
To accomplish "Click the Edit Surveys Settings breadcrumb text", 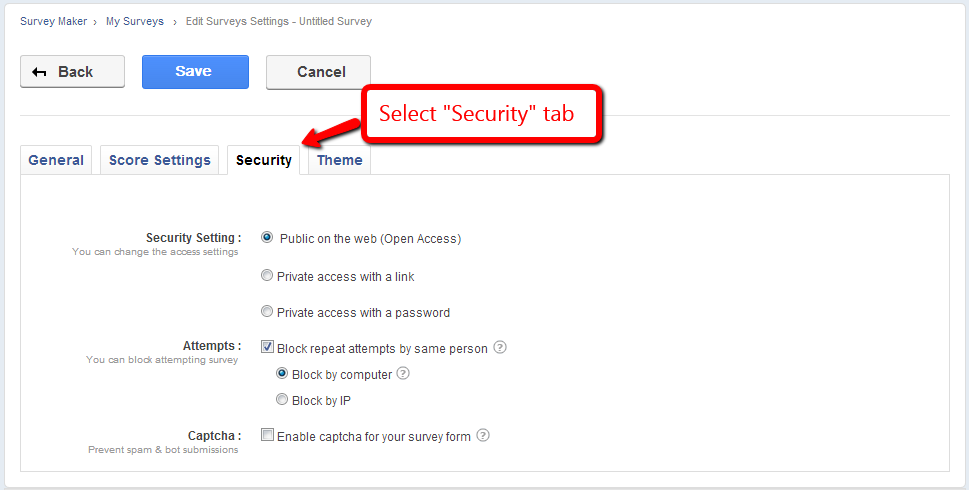I will (x=278, y=20).
